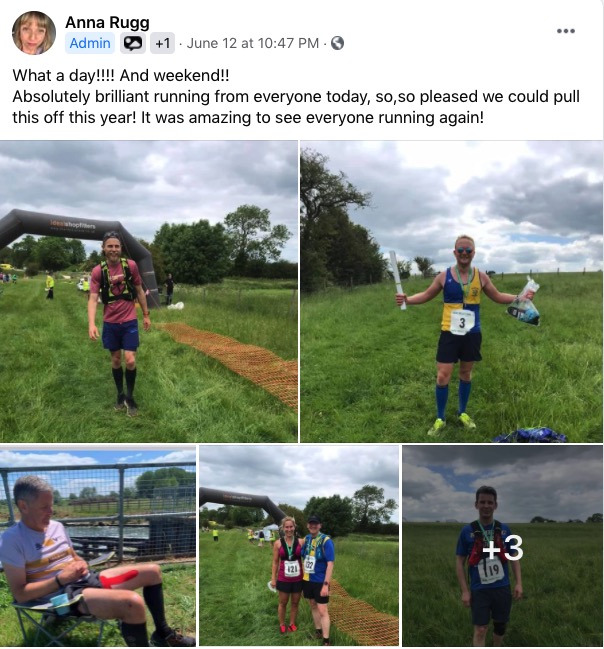Click bib number 3 in the photo

tap(462, 322)
